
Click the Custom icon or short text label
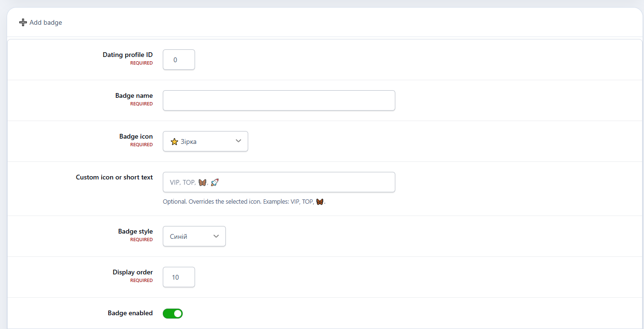114,177
